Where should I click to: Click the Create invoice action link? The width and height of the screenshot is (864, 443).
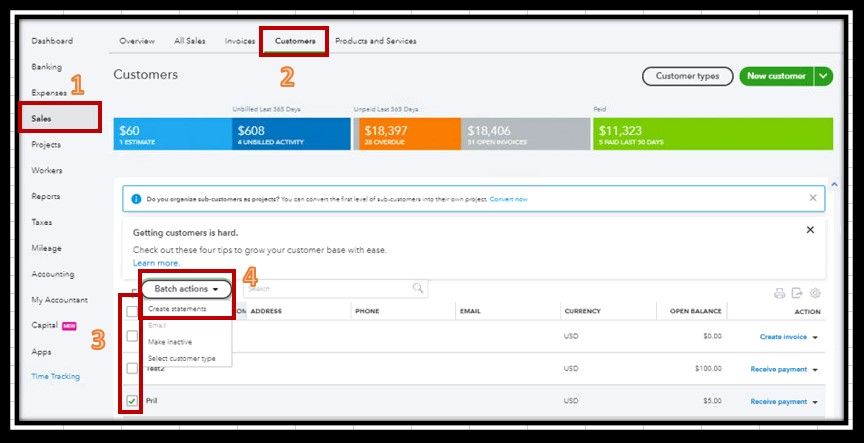click(x=783, y=337)
